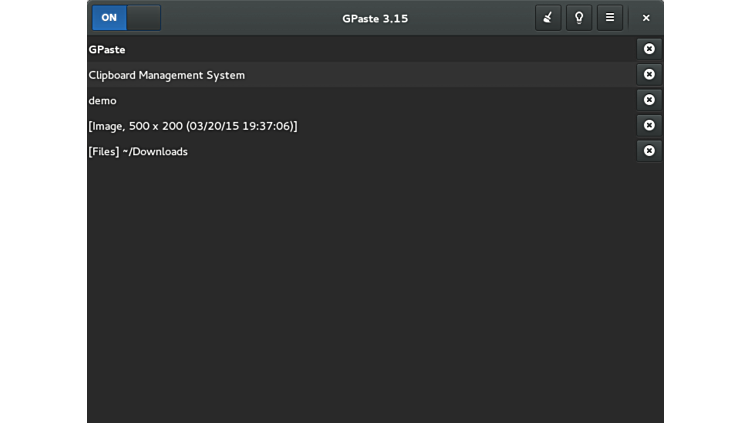Pick the "[Files] ~/Downloads" history item
Screen dimensions: 752x423
coord(138,152)
